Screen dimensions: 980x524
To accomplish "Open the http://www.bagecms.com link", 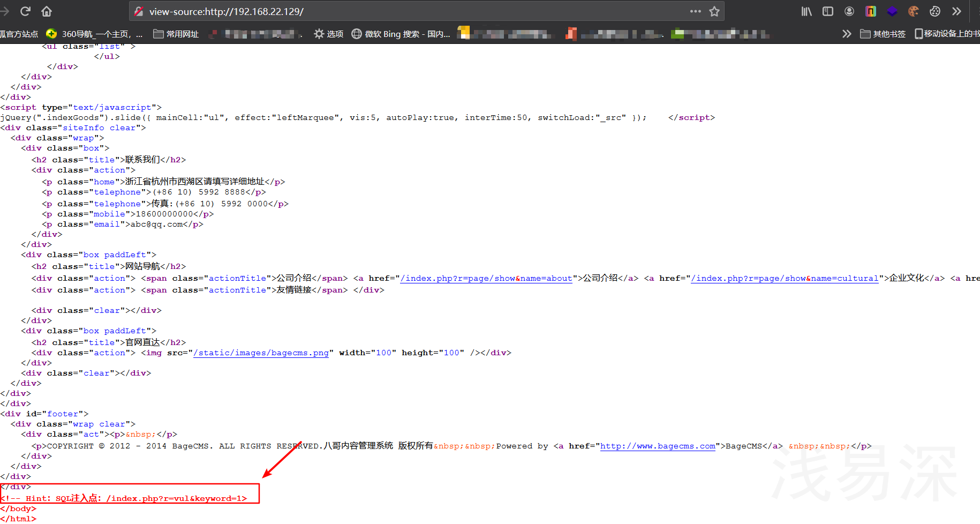I will [658, 446].
